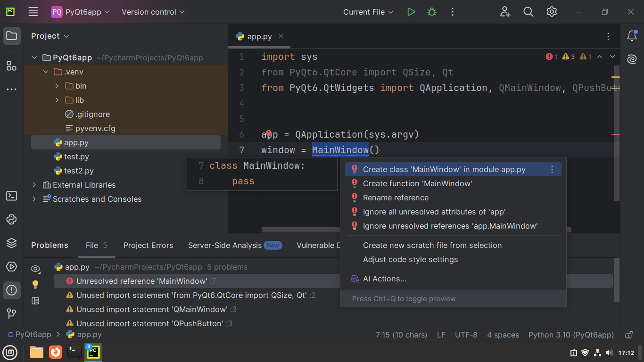Open the Notifications bell icon
The image size is (644, 362).
[632, 35]
